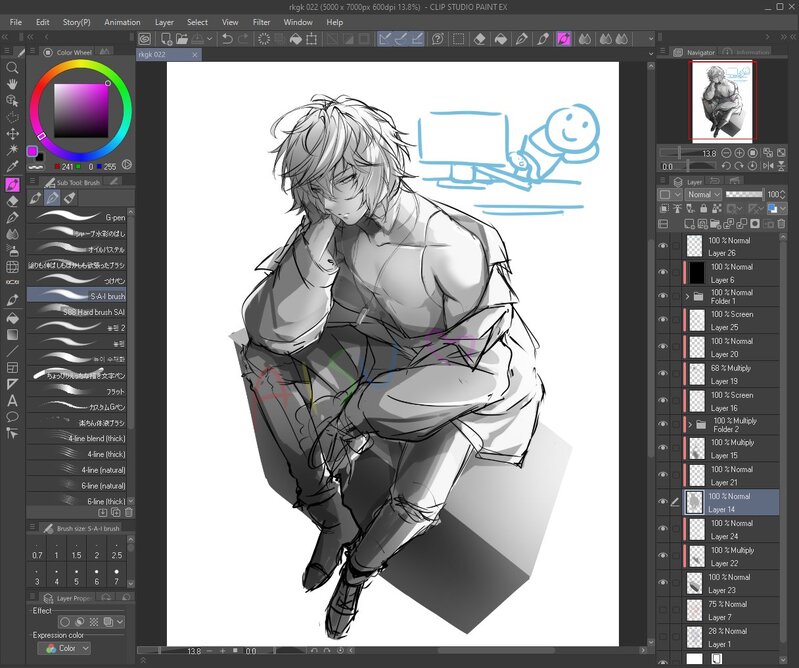Viewport: 799px width, 668px height.
Task: Select the Balloon tool
Action: click(x=12, y=417)
